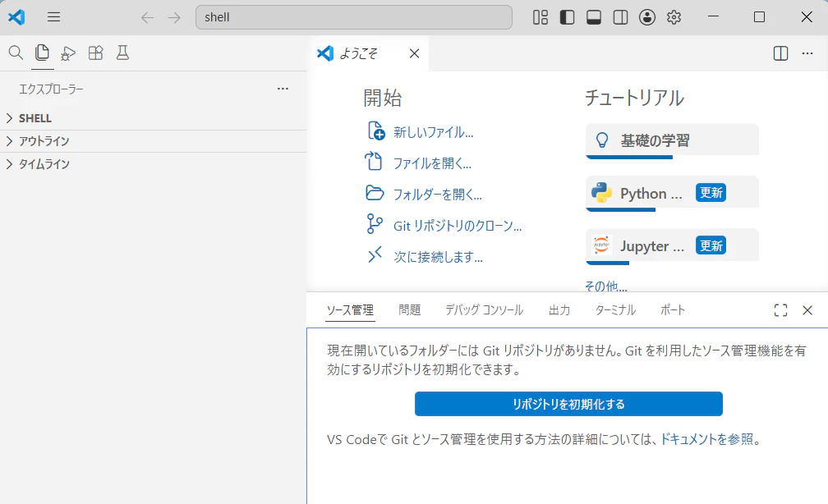This screenshot has width=828, height=504.
Task: Open the hamburger application menu
Action: [x=53, y=17]
